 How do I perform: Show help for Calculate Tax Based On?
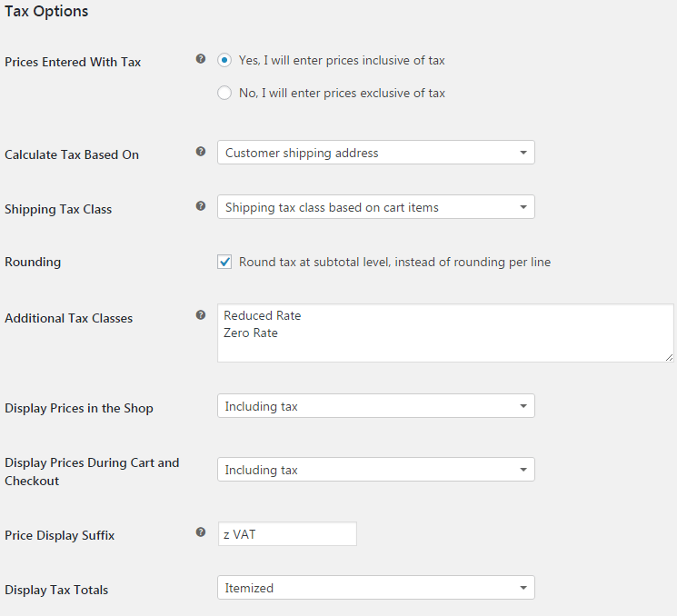tap(200, 152)
